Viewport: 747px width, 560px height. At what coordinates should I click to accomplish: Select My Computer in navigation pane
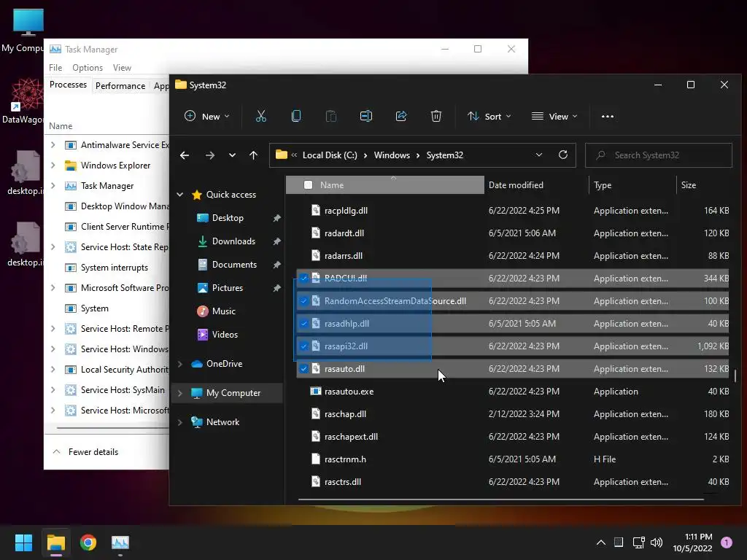227,393
